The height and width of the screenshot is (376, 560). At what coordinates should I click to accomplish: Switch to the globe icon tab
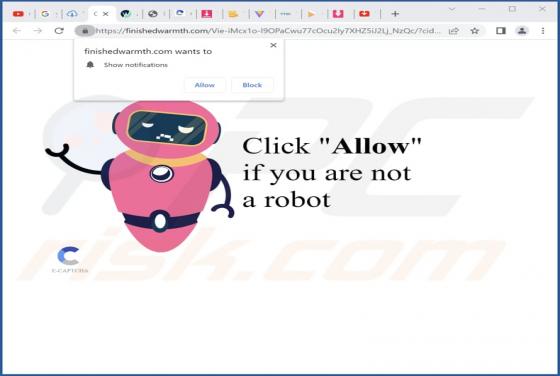click(153, 14)
